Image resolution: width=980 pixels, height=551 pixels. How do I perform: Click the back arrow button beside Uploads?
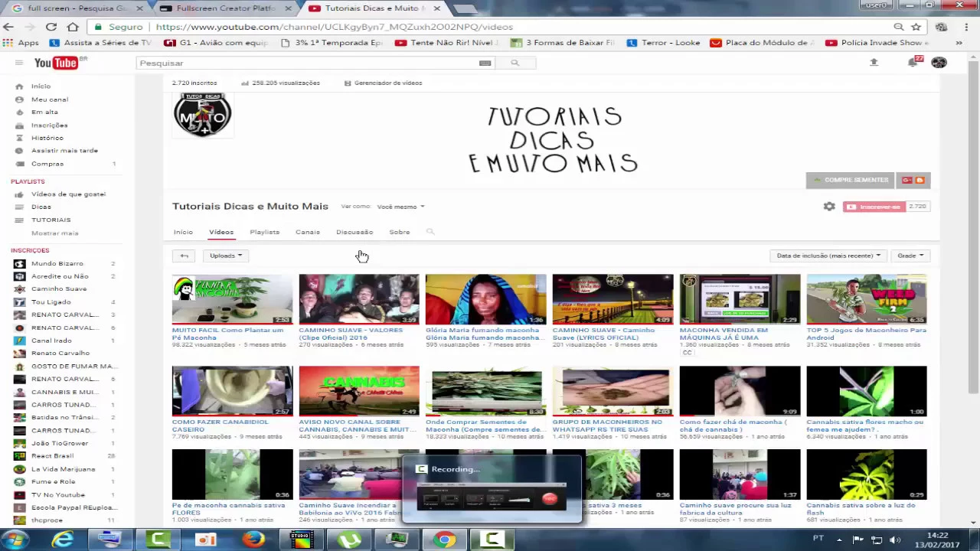(x=184, y=256)
